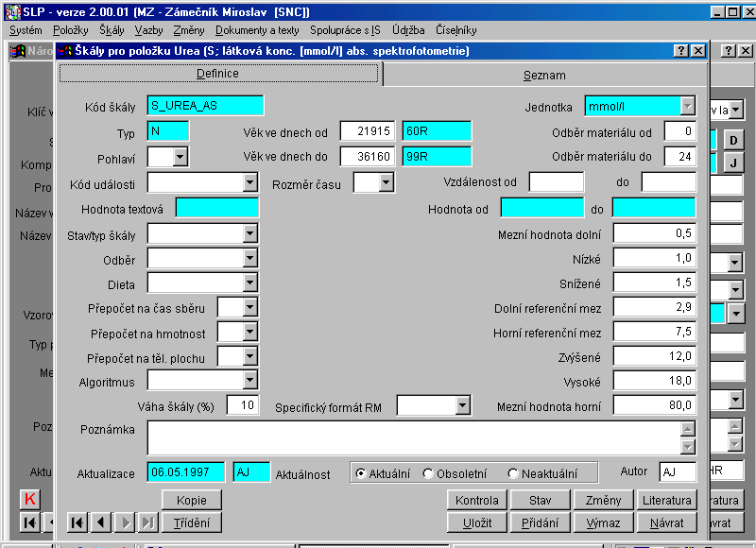Click the Kód škály input field
Viewport: 756px width, 548px height.
205,106
